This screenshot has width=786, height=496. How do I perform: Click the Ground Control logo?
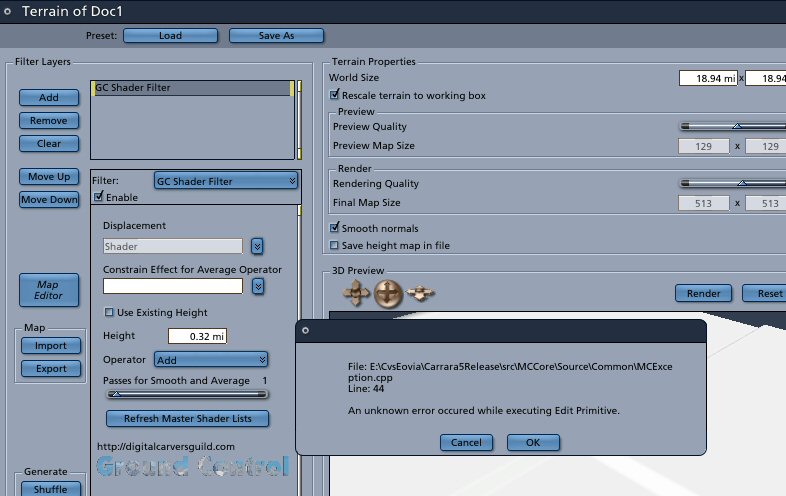coord(193,466)
